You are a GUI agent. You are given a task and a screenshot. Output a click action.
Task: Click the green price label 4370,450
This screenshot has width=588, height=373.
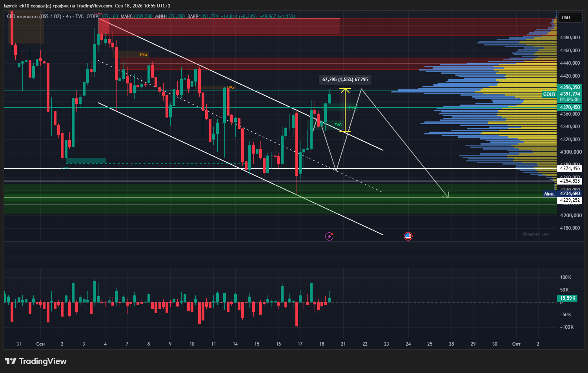[x=570, y=107]
